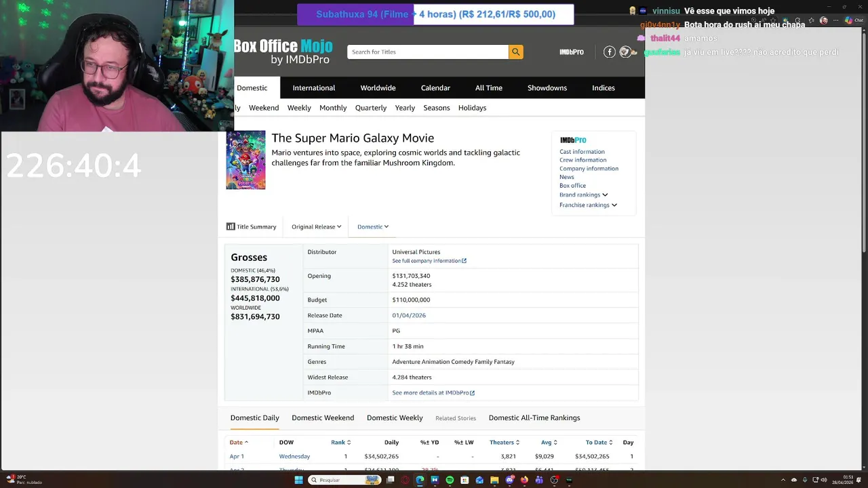The image size is (868, 488).
Task: Open the News link in IMDbPro box
Action: 566,177
